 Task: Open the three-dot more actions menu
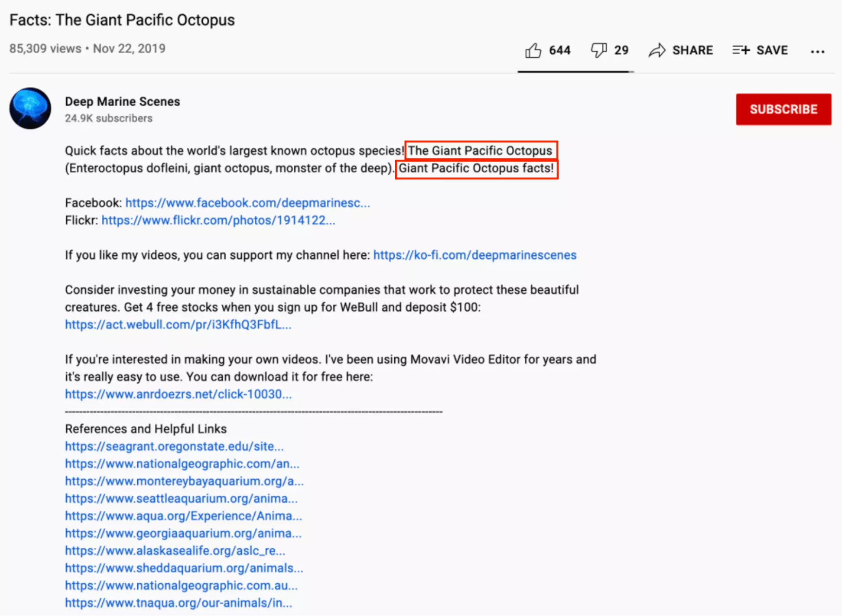tap(817, 51)
